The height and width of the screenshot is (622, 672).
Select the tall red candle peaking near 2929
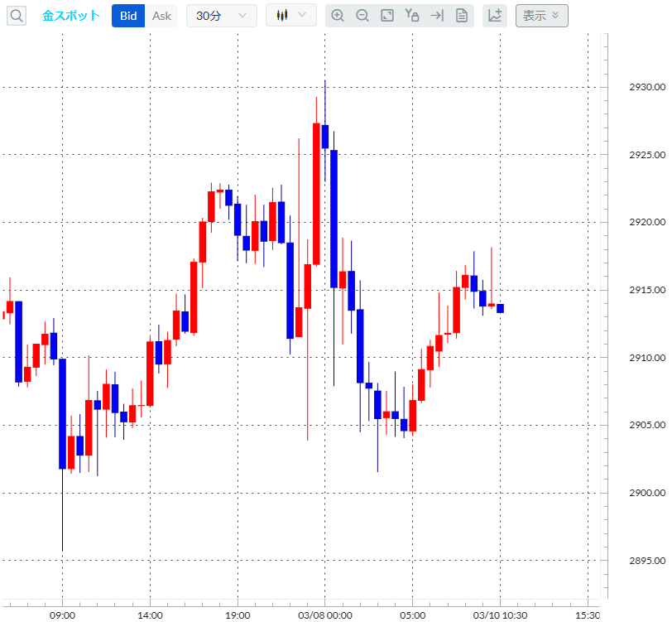click(x=316, y=194)
